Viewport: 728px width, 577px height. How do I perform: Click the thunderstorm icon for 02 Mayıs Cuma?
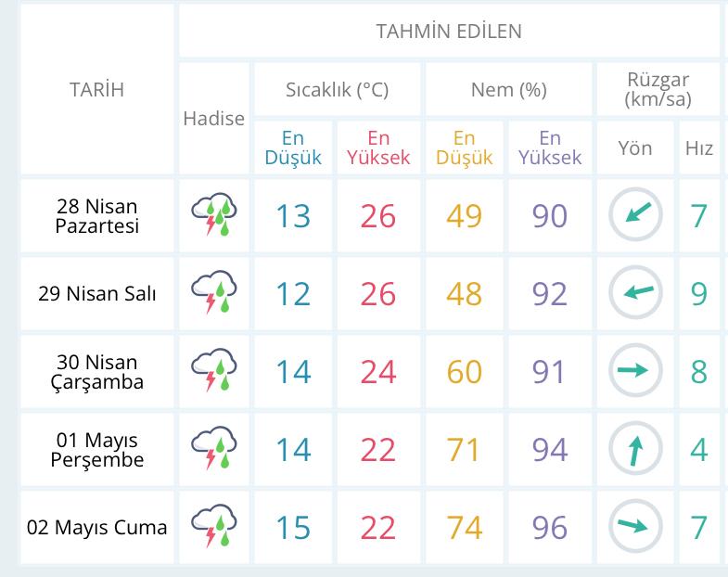click(x=214, y=528)
